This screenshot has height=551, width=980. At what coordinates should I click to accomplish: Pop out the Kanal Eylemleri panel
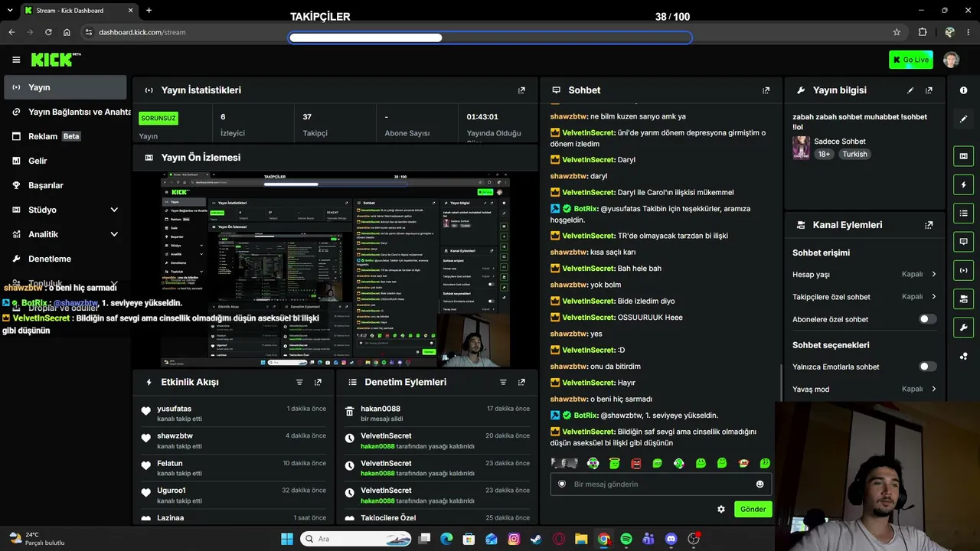(929, 225)
